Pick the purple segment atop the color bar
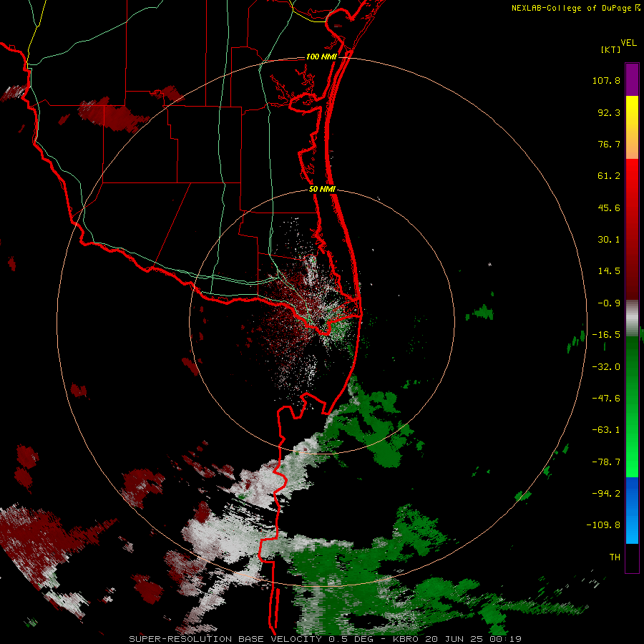Viewport: 644px width, 644px height. pos(632,79)
